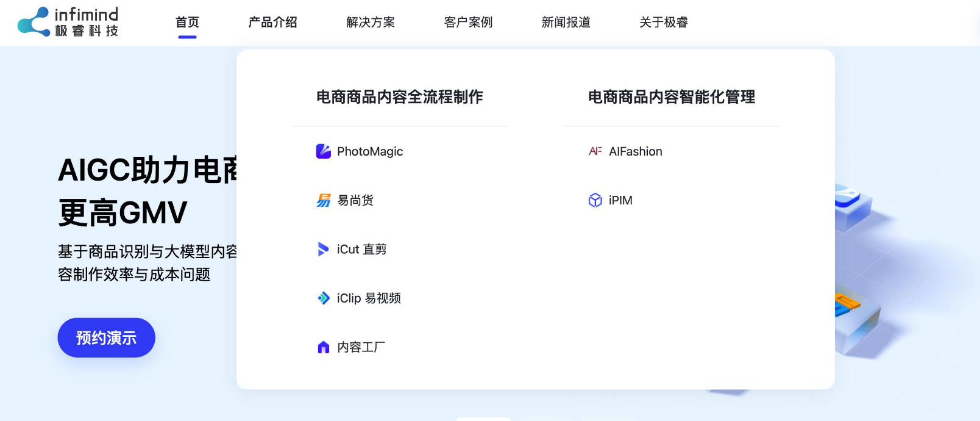
Task: Open the 关于极睿 menu item
Action: (664, 23)
